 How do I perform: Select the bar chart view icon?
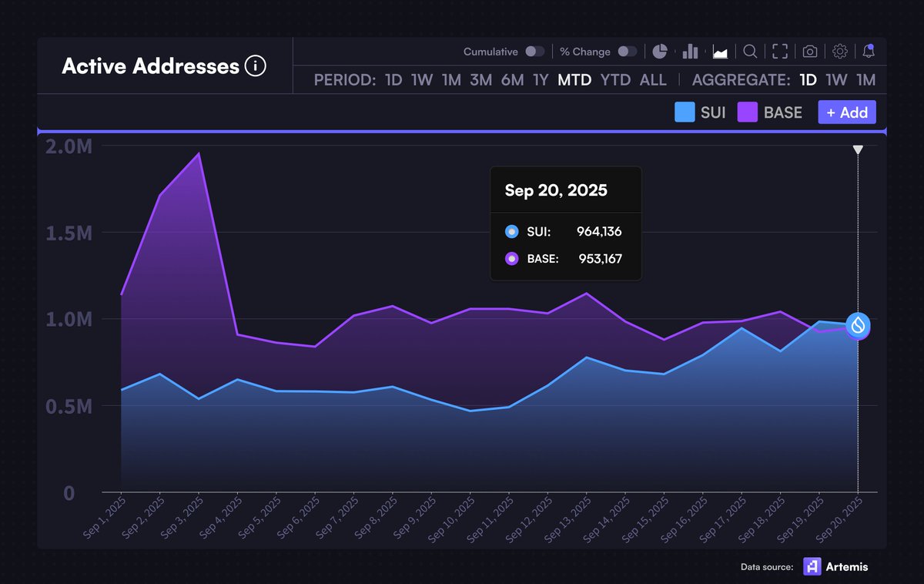tap(690, 52)
